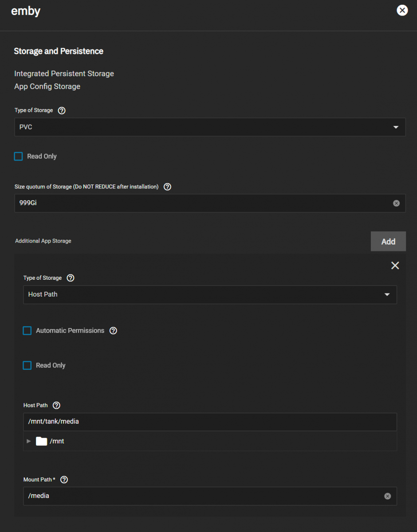
Task: Toggle Read Only under Host Path storage
Action: (x=27, y=365)
